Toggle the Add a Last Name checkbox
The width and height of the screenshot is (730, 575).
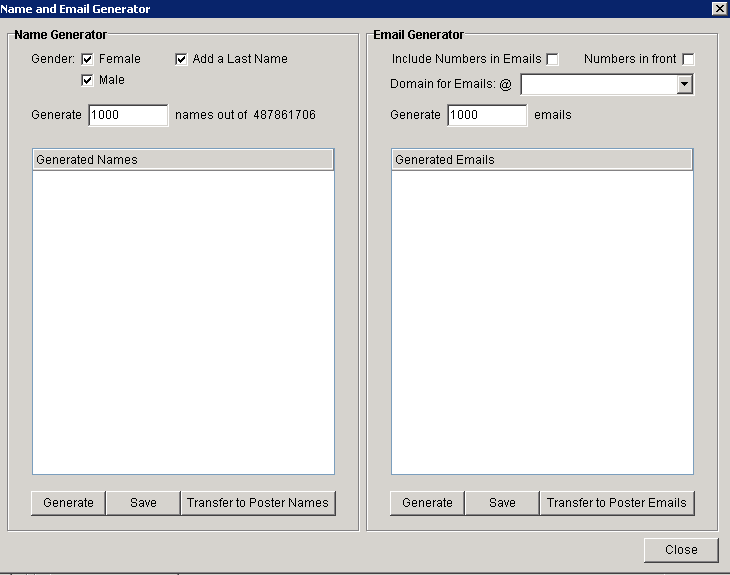coord(181,59)
